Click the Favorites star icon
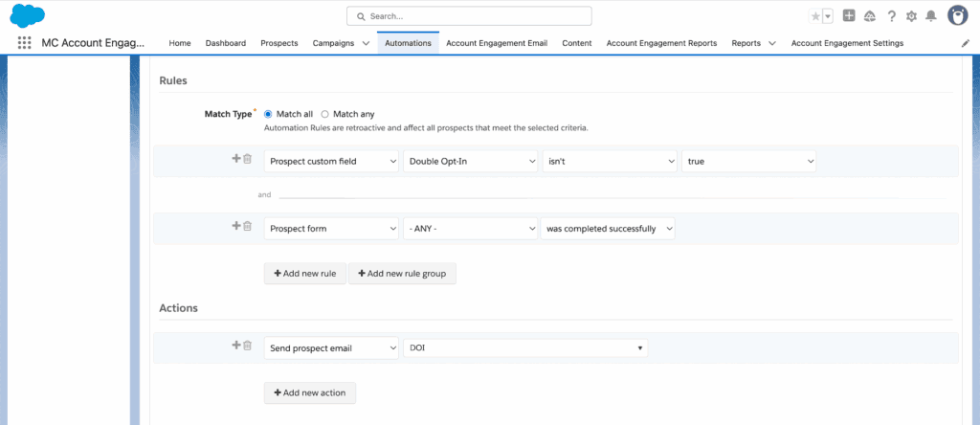Viewport: 980px width, 425px height. 815,16
